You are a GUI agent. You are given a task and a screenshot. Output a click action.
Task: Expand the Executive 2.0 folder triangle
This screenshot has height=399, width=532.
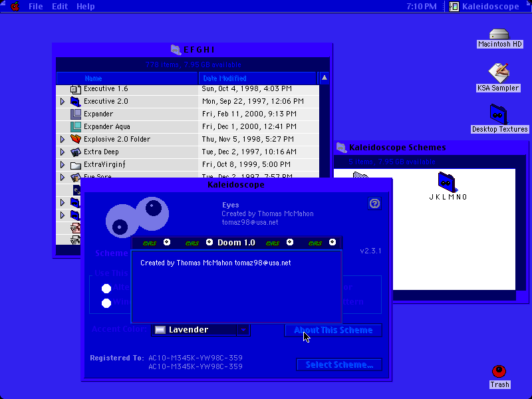click(63, 102)
